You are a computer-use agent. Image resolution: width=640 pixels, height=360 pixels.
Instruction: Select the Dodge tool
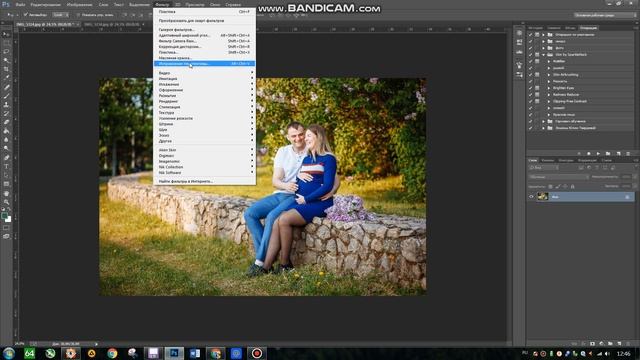point(6,148)
